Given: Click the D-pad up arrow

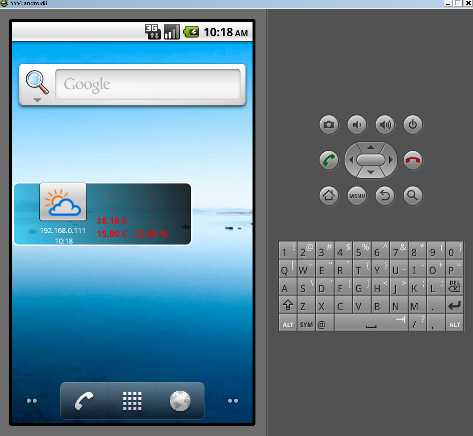Looking at the screenshot, I should point(371,147).
